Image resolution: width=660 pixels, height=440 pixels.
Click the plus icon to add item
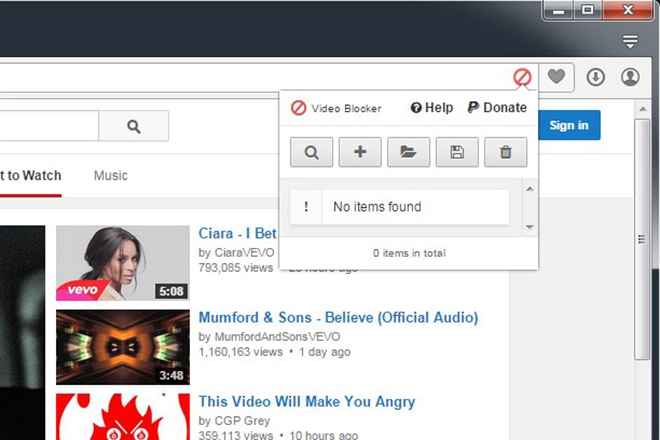click(360, 152)
